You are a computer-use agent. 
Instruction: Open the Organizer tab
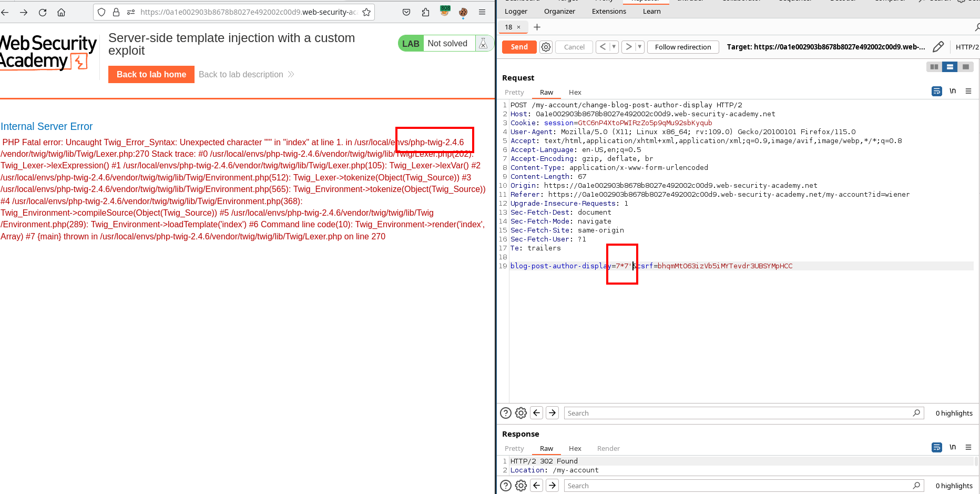559,11
